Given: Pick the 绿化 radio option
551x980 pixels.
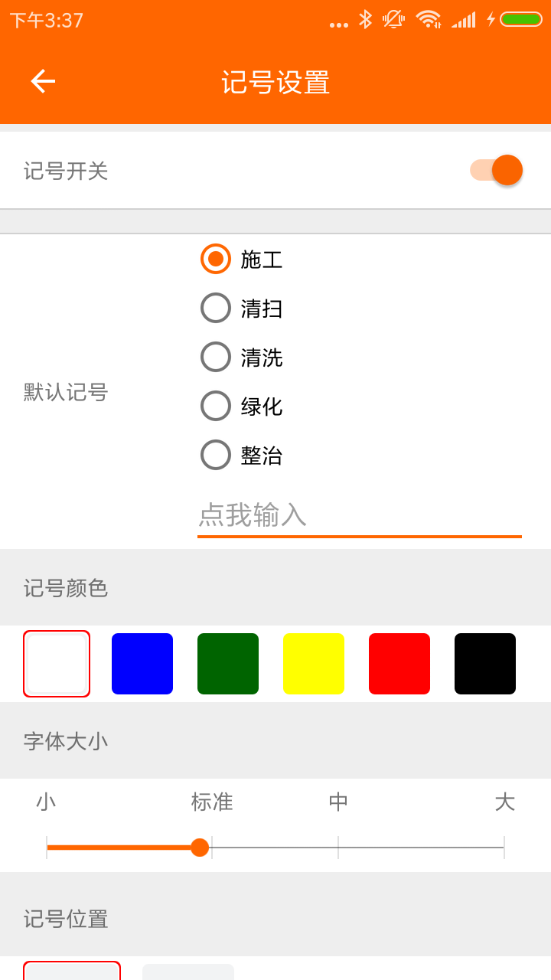Looking at the screenshot, I should coord(216,406).
